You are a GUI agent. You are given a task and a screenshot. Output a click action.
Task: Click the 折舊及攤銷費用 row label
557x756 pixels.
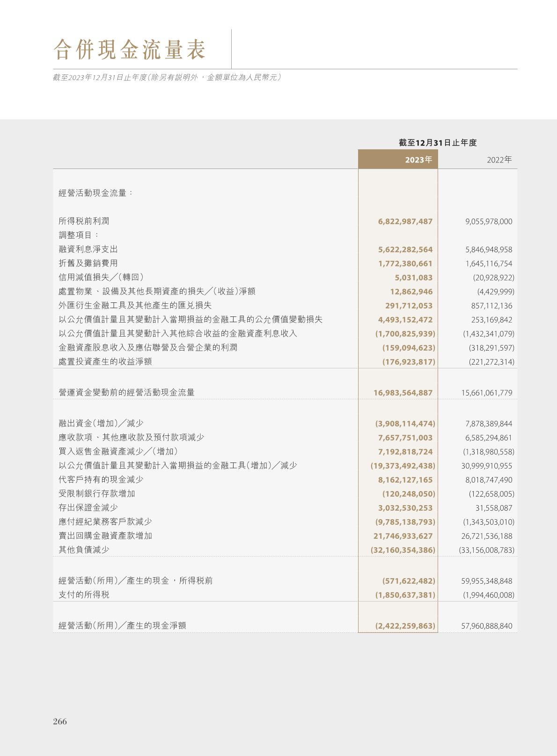[x=88, y=263]
